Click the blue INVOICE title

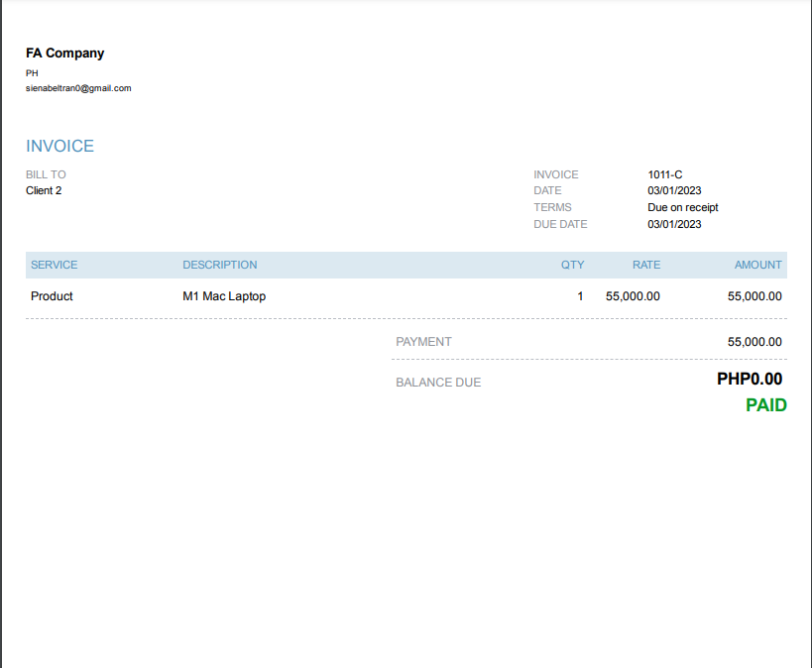60,146
